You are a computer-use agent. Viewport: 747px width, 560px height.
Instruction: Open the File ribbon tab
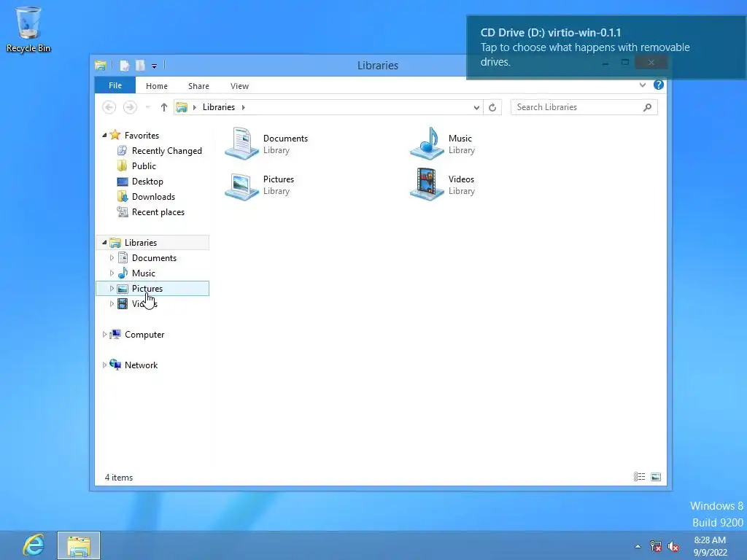[x=115, y=85]
